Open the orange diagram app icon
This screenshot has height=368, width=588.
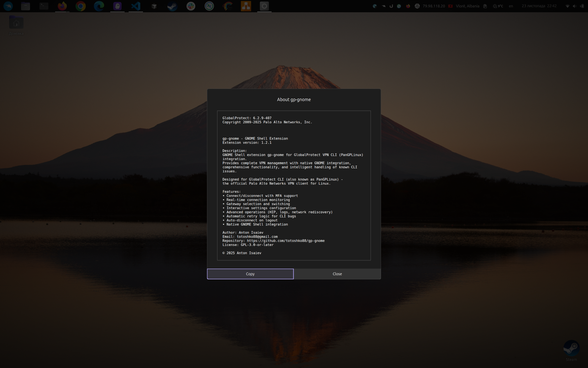[x=246, y=6]
